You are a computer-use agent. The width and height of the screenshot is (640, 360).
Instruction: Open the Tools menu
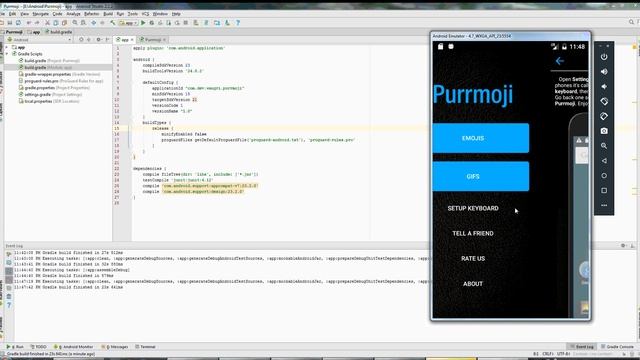coord(133,14)
